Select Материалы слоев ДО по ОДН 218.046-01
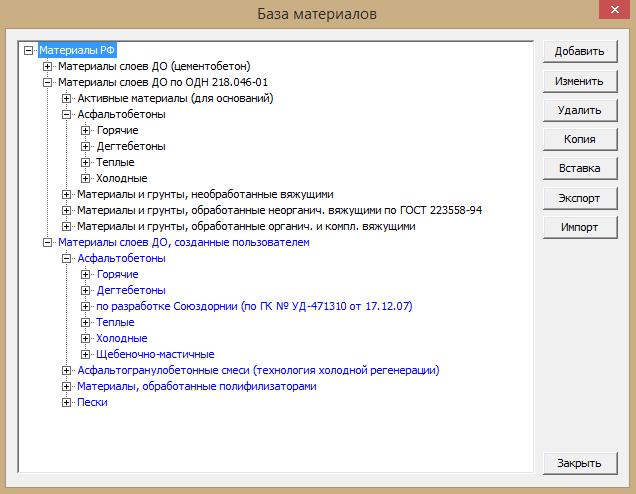Image resolution: width=636 pixels, height=494 pixels. point(163,83)
